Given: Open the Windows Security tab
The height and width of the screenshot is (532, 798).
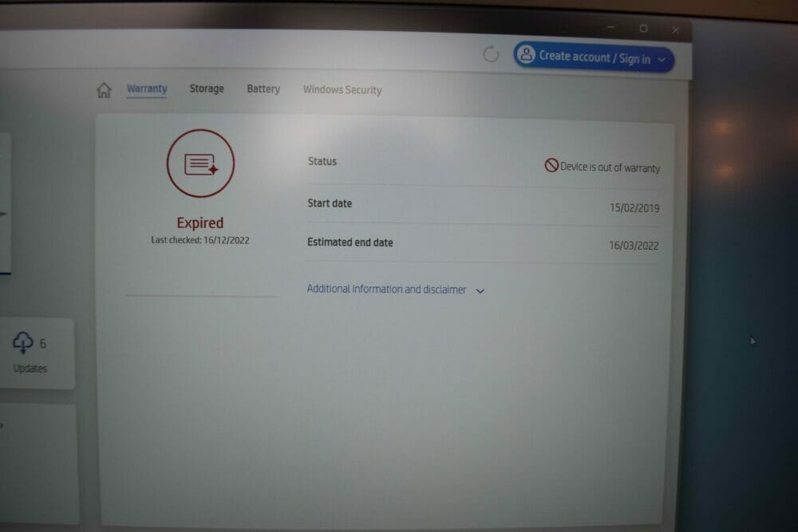Looking at the screenshot, I should pyautogui.click(x=342, y=90).
